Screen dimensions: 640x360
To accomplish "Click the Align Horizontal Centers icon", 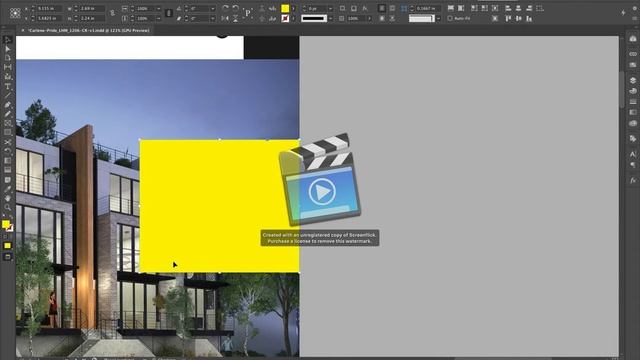I will [x=518, y=8].
